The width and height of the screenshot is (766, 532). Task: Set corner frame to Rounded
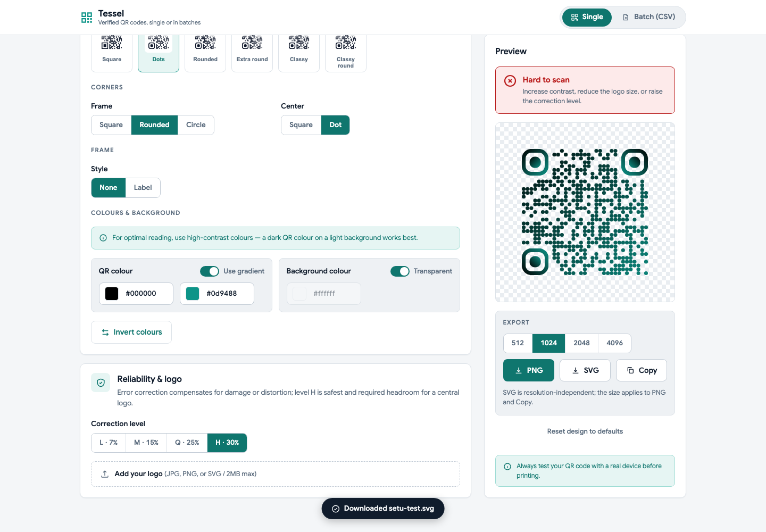[154, 125]
